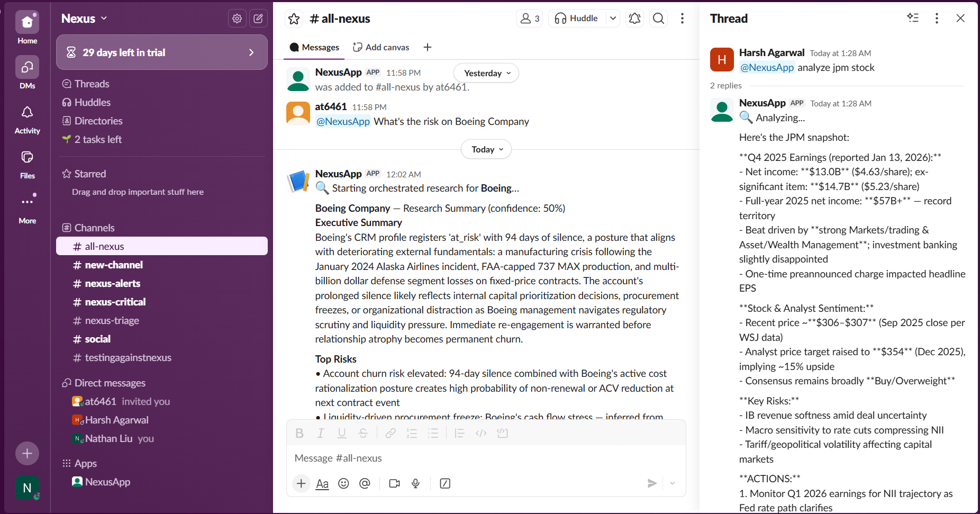Open thread more actions menu

(937, 18)
